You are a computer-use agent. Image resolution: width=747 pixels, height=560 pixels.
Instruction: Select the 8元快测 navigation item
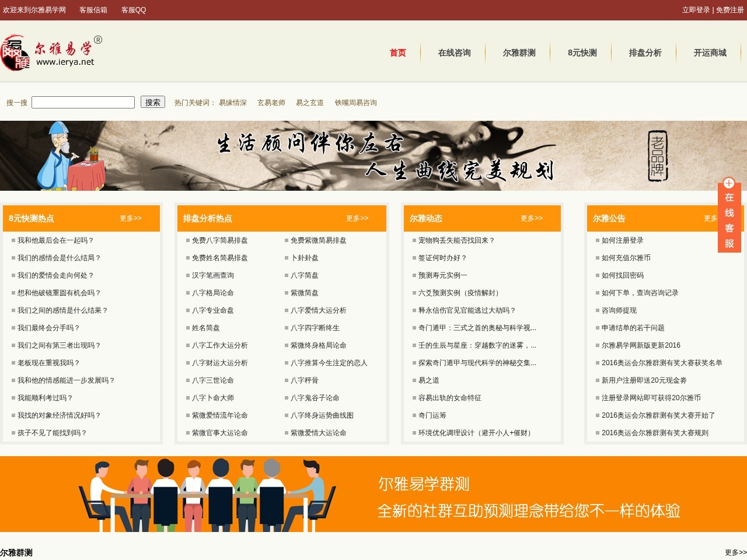click(582, 52)
